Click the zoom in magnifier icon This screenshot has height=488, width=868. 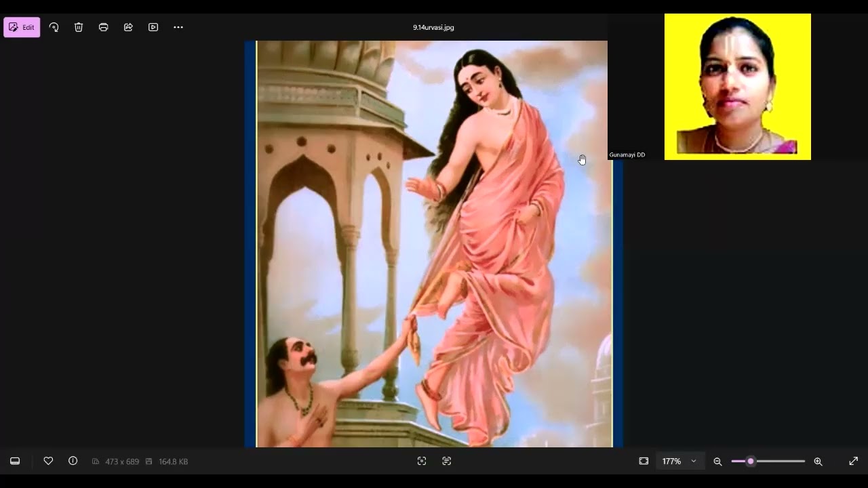click(x=818, y=462)
